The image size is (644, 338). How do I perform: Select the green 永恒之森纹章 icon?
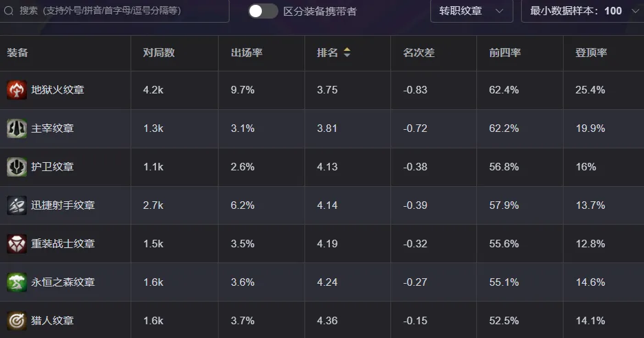(x=17, y=282)
